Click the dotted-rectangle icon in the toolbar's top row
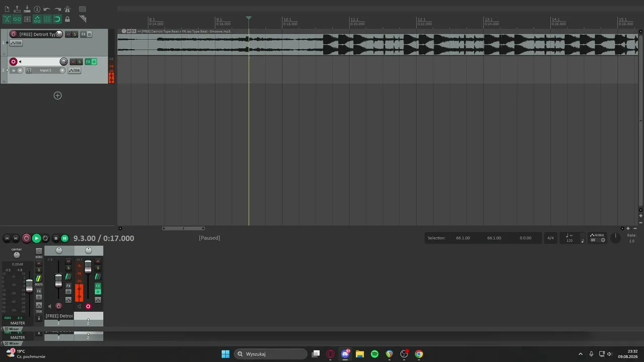 (83, 9)
